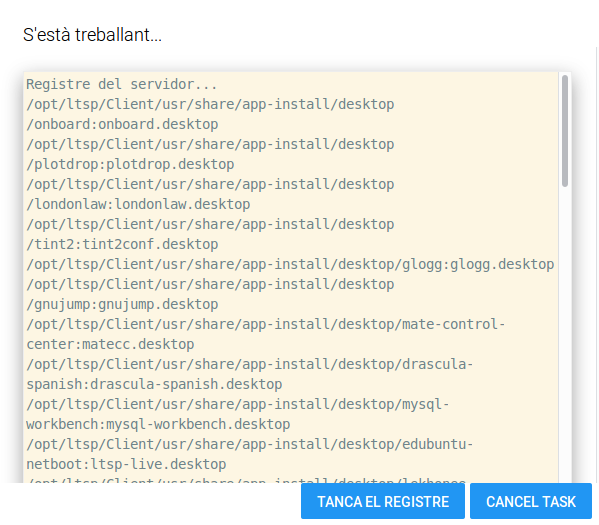Select the spanish:drascula-spanish.desktop log line
The height and width of the screenshot is (525, 599).
tap(154, 384)
